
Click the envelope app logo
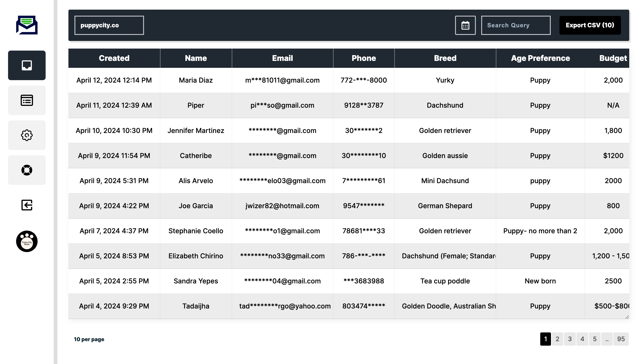[x=27, y=25]
